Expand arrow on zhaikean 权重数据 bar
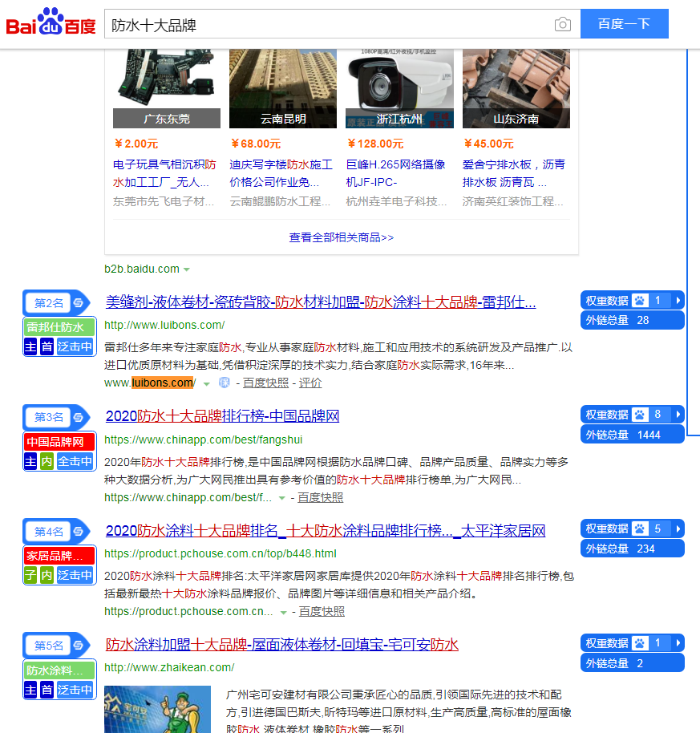 click(x=678, y=643)
